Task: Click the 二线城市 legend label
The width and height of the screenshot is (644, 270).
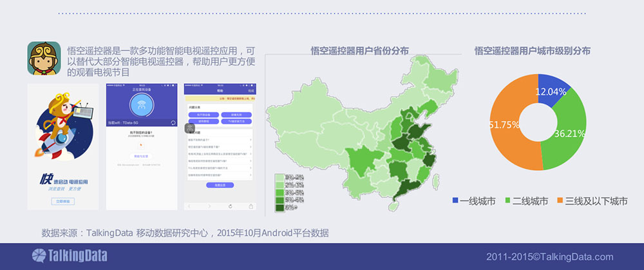Action: [530, 201]
